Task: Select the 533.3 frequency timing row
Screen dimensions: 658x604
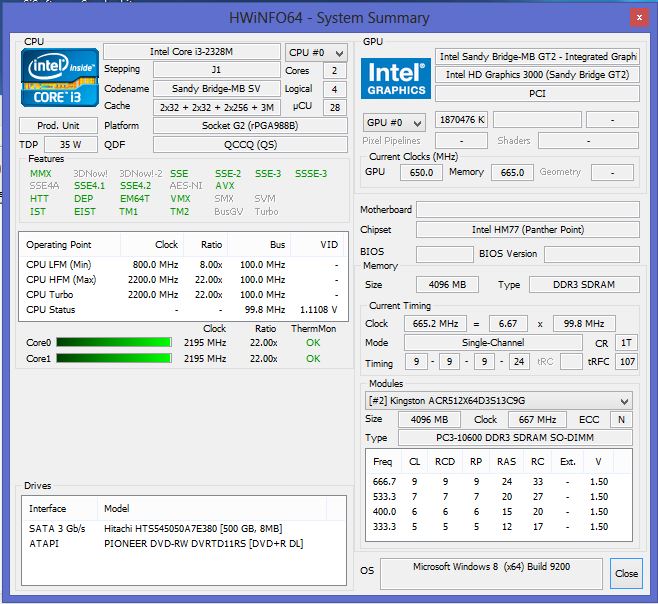Action: [499, 497]
